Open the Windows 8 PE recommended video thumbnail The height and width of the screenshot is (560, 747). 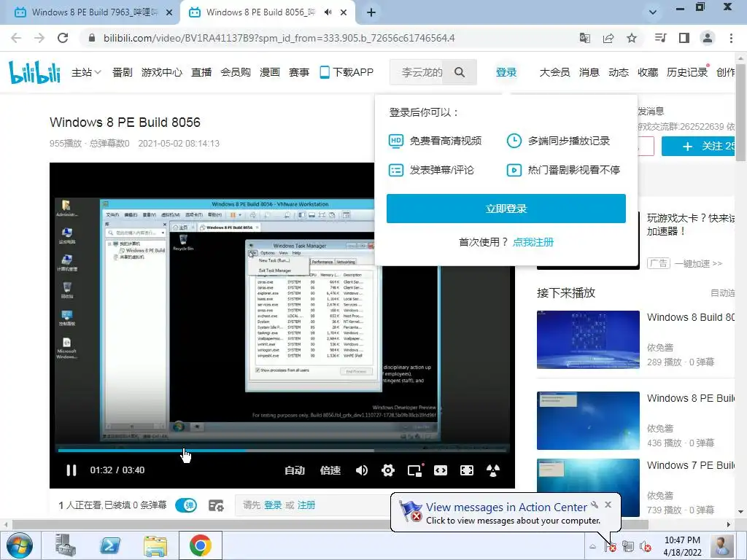(588, 421)
